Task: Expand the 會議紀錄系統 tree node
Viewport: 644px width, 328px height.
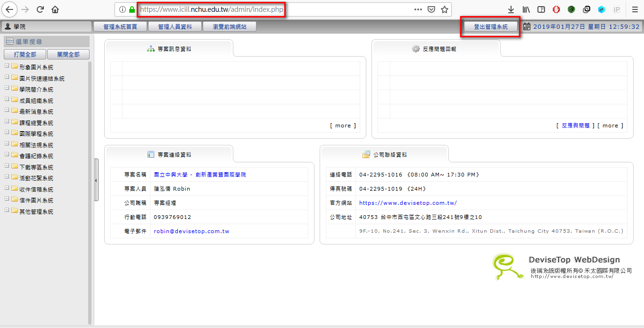Action: [x=7, y=156]
